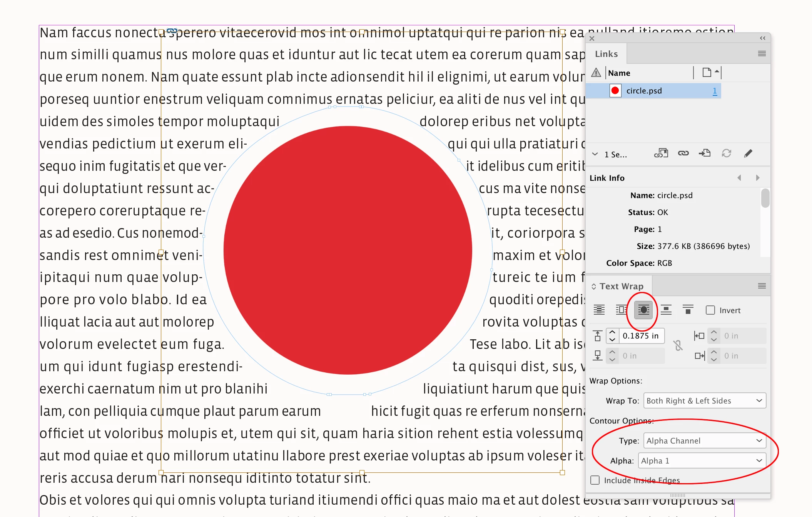This screenshot has width=812, height=517.
Task: Click Update Link refresh icon
Action: click(726, 153)
